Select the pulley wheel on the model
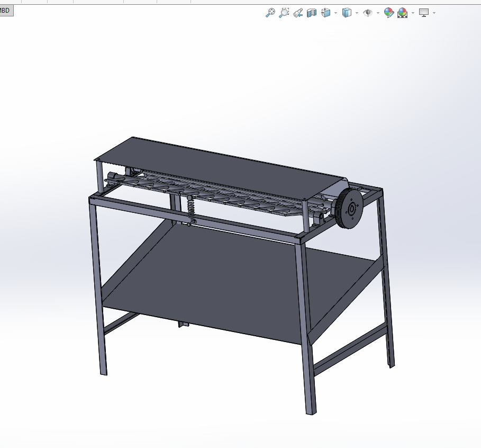This screenshot has width=481, height=448. coord(350,209)
